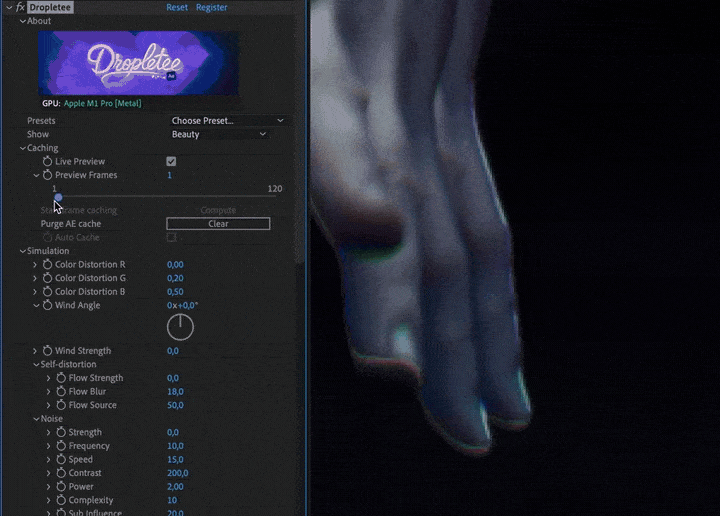Toggle stopwatch for Flow Blur
Image resolution: width=720 pixels, height=516 pixels.
[61, 392]
